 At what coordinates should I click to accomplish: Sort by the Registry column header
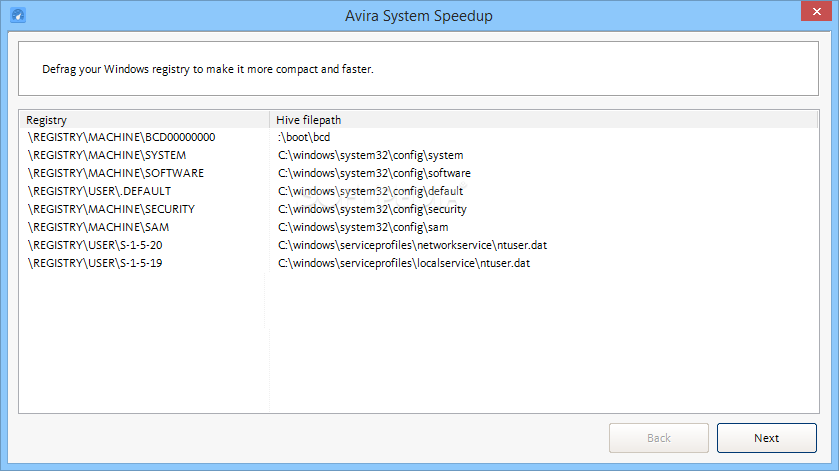pyautogui.click(x=144, y=120)
